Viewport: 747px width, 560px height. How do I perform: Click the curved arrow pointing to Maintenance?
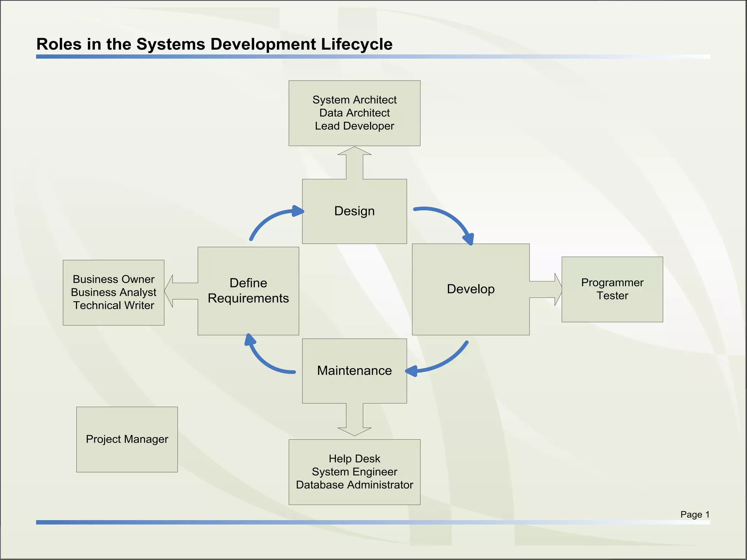coord(443,363)
